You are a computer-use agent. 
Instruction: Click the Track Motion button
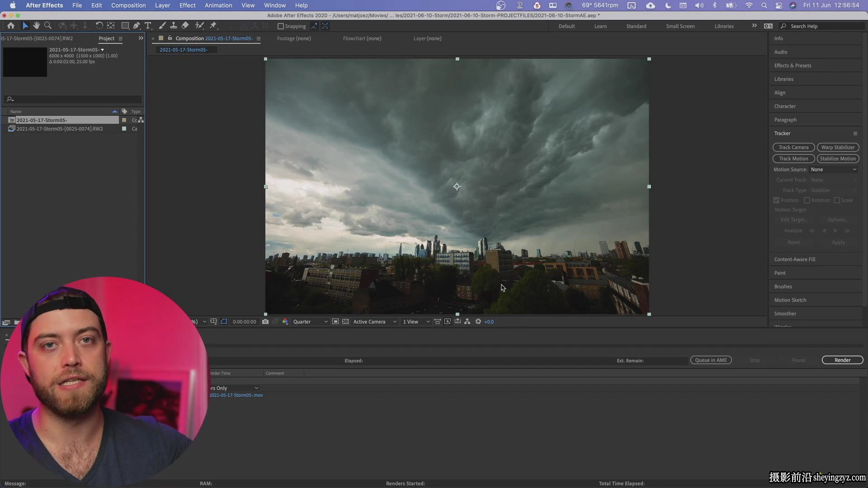pyautogui.click(x=793, y=159)
